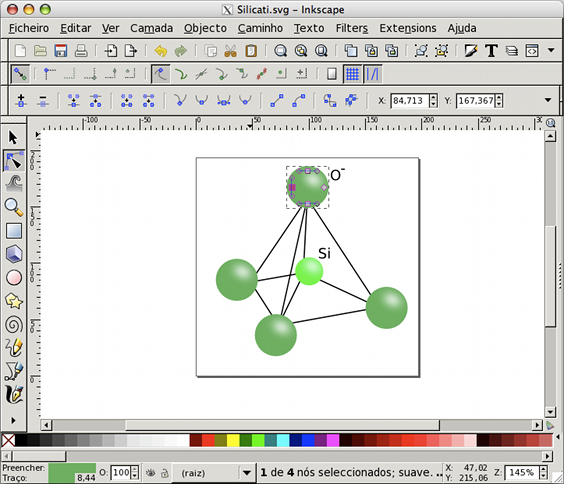
Task: Select the 3D Box tool
Action: [x=14, y=254]
